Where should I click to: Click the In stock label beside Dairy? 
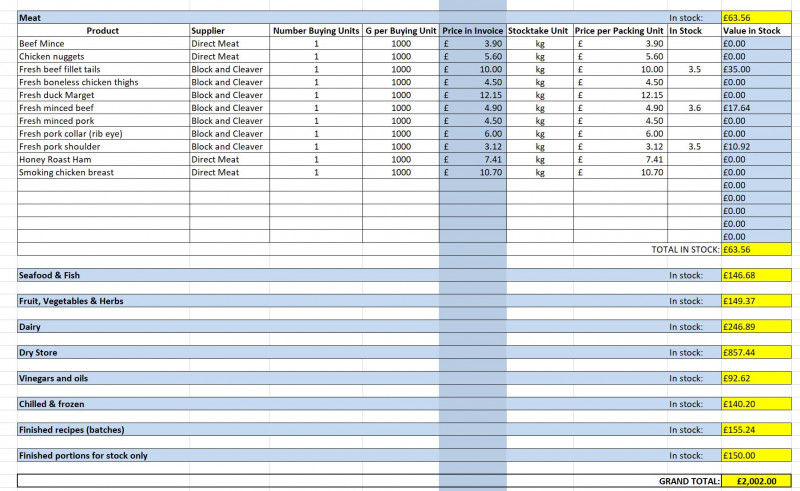coord(686,327)
